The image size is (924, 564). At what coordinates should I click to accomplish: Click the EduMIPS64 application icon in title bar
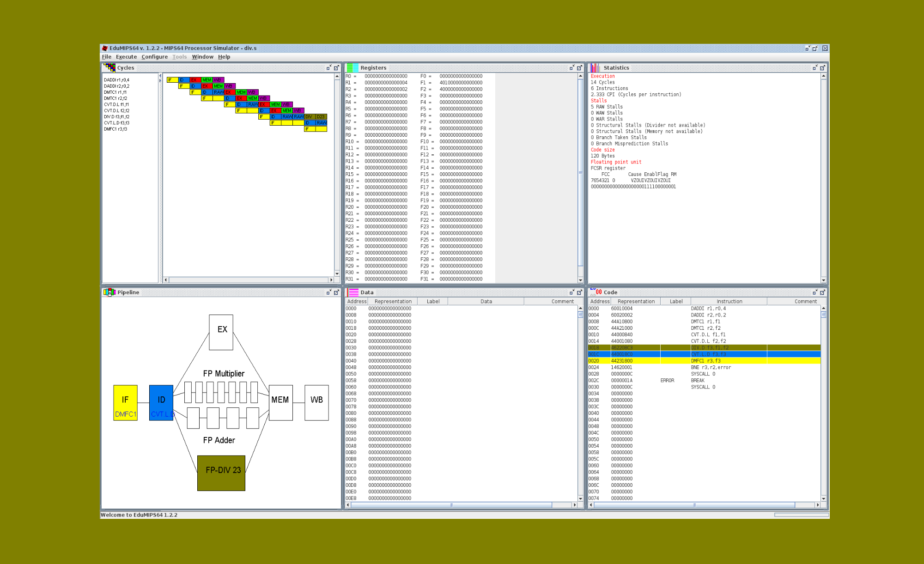(x=105, y=48)
